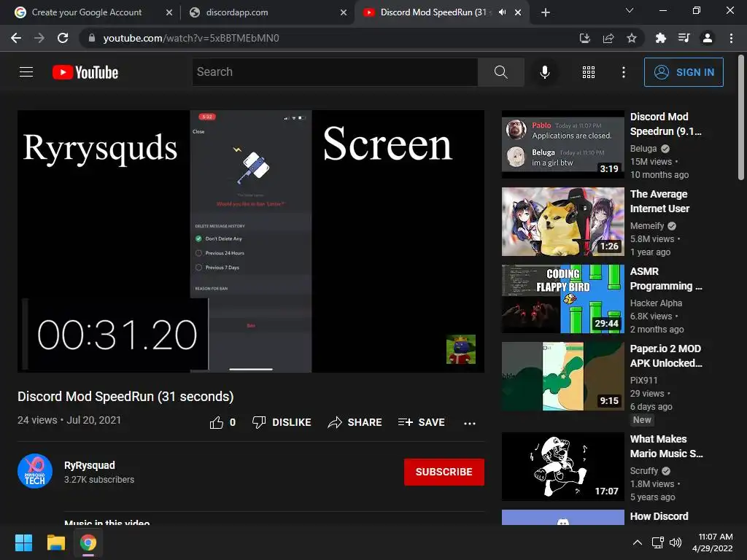This screenshot has width=747, height=560.
Task: Share the Discord Mod SpeedRun video
Action: [x=355, y=422]
